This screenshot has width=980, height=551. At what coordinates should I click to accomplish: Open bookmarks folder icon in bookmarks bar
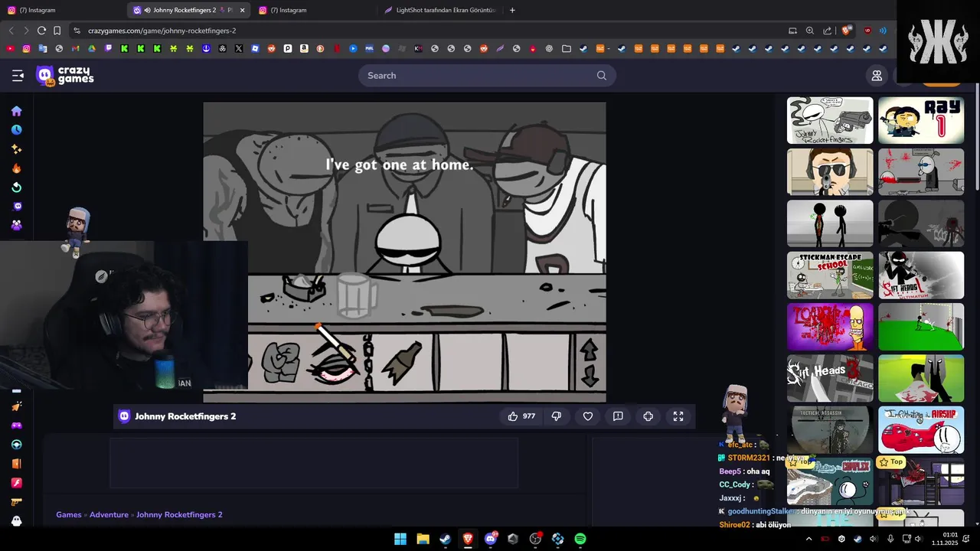click(x=567, y=48)
